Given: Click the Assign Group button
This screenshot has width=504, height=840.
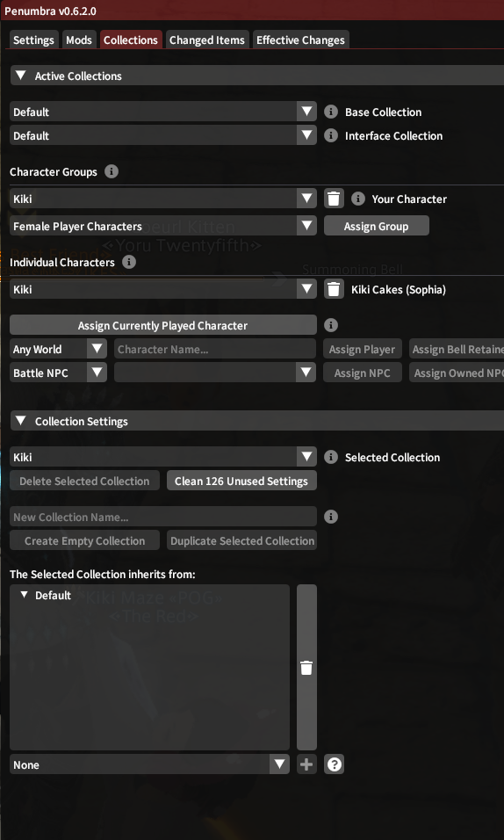Looking at the screenshot, I should pos(376,226).
